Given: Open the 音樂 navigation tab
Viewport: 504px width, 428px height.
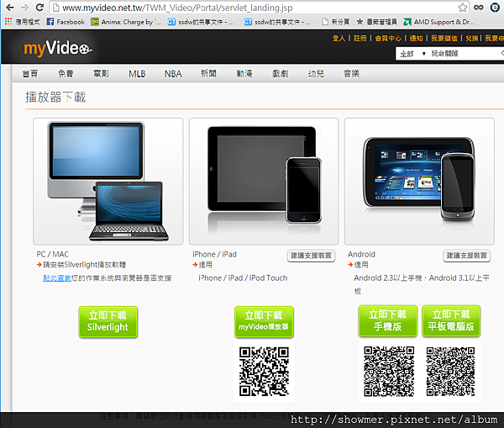Looking at the screenshot, I should point(351,74).
